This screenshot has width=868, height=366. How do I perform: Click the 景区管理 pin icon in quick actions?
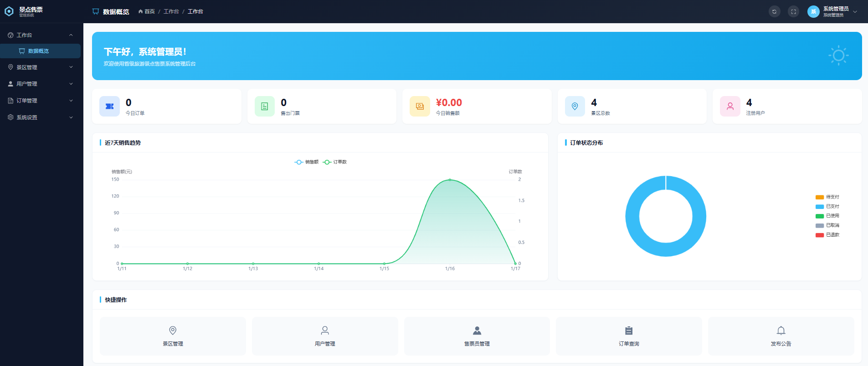pyautogui.click(x=173, y=330)
